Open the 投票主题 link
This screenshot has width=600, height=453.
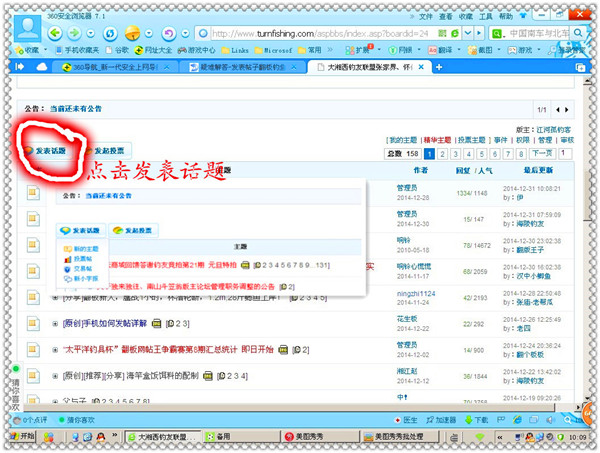(471, 140)
